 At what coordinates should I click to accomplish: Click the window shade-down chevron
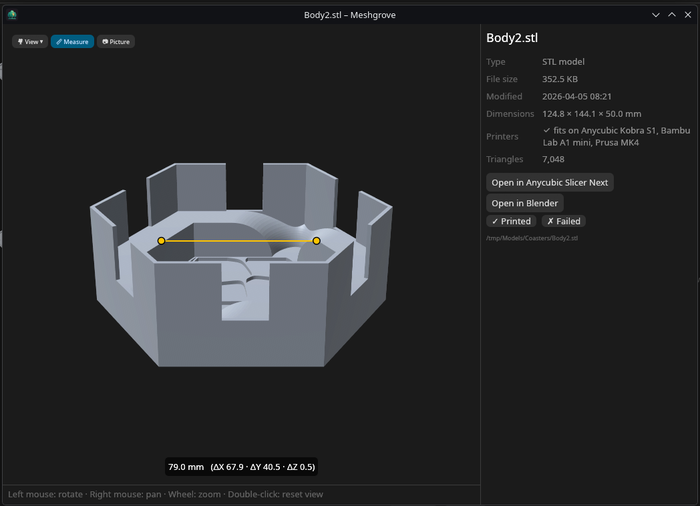(655, 15)
